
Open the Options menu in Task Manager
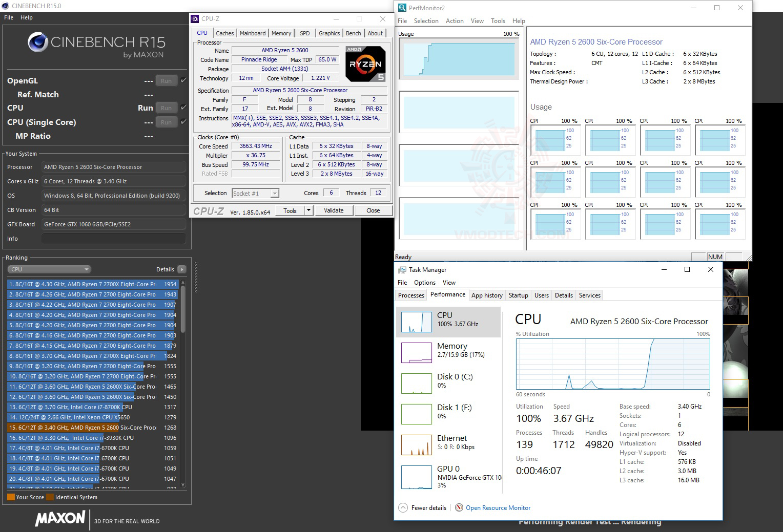[425, 283]
